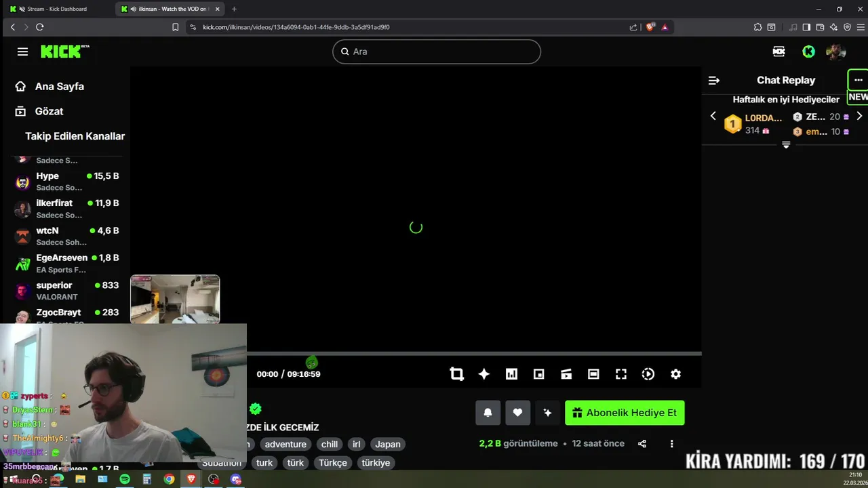Click the Kick logo
Image resolution: width=868 pixels, height=488 pixels.
tap(64, 52)
